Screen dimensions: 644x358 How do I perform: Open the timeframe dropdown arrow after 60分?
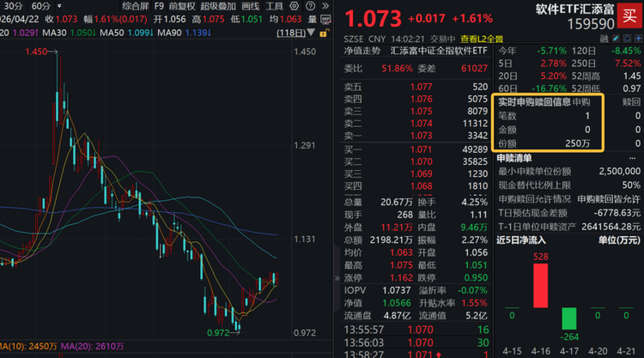[x=58, y=5]
